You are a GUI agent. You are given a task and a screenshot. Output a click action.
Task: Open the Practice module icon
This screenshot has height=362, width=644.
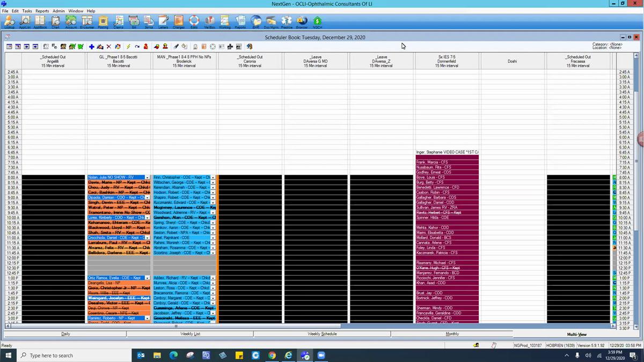287,21
